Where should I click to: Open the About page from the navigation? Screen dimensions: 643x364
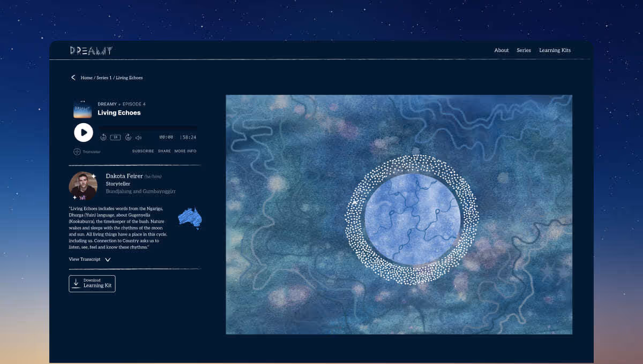[x=502, y=50]
